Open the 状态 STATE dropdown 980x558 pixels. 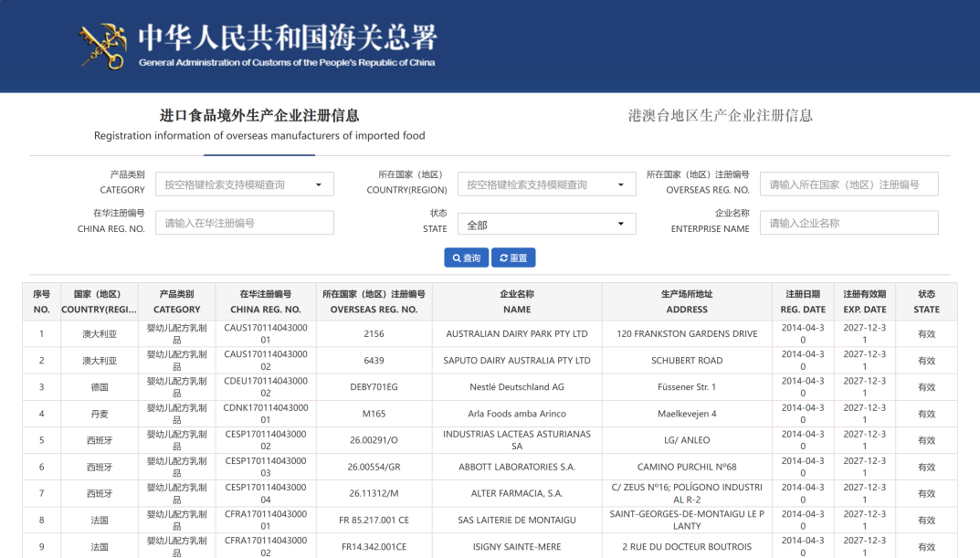(546, 224)
